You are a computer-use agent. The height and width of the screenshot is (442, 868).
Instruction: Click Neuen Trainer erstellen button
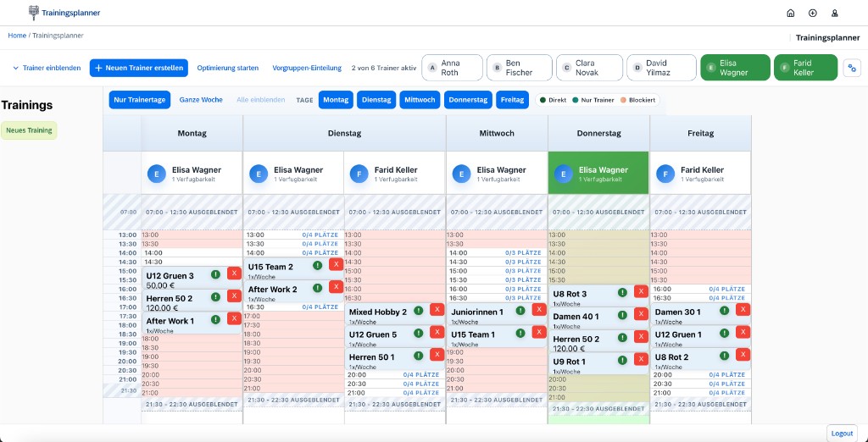point(139,68)
